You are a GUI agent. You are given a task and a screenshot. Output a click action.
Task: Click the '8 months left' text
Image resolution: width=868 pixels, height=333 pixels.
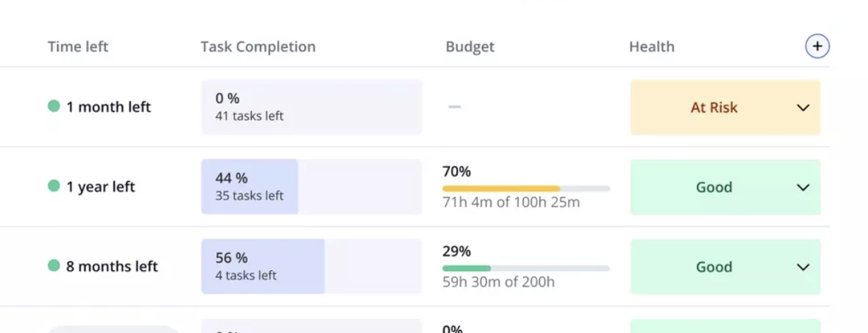(111, 267)
